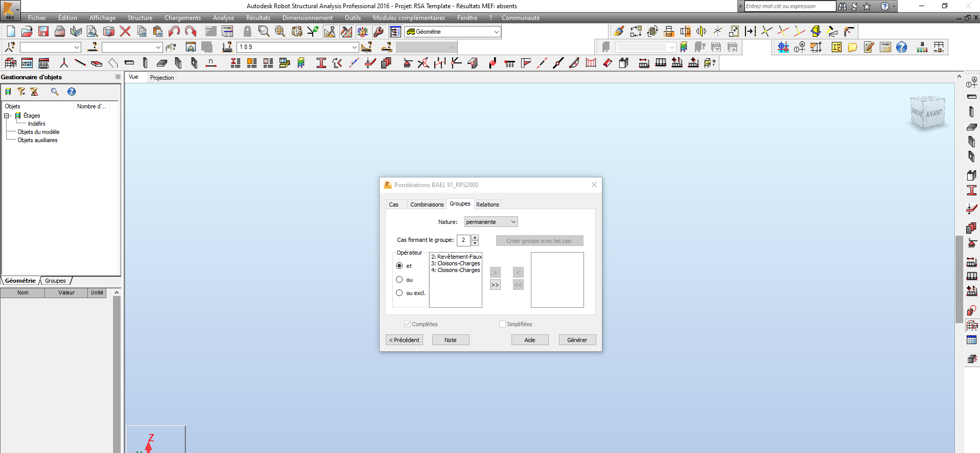Select '2: Revêtement-Faux' in the case list
Viewport: 980px width, 453px height.
click(456, 257)
